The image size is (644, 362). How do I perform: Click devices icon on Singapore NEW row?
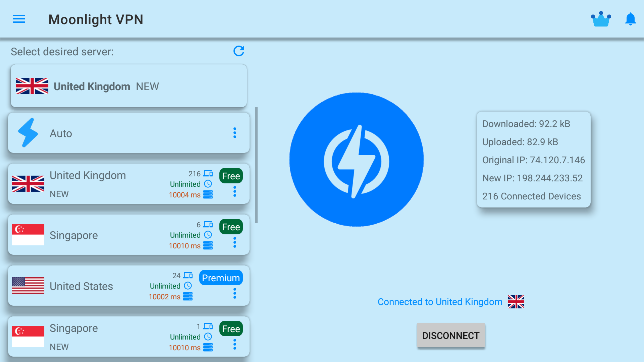[x=208, y=326]
